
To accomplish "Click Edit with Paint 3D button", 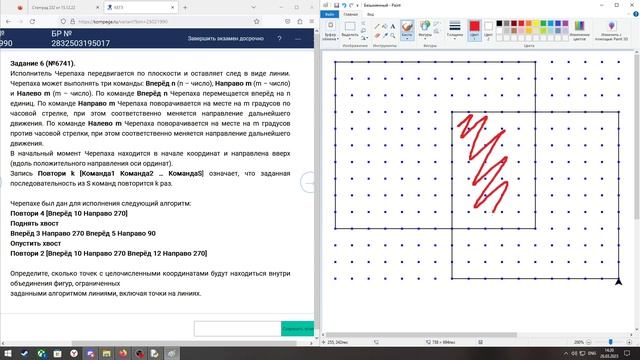I will click(611, 30).
